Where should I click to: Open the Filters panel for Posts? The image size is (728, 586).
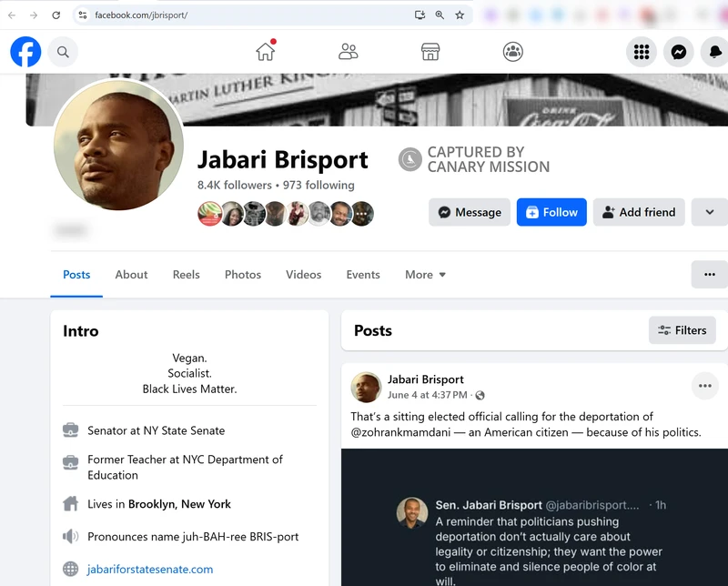tap(682, 330)
